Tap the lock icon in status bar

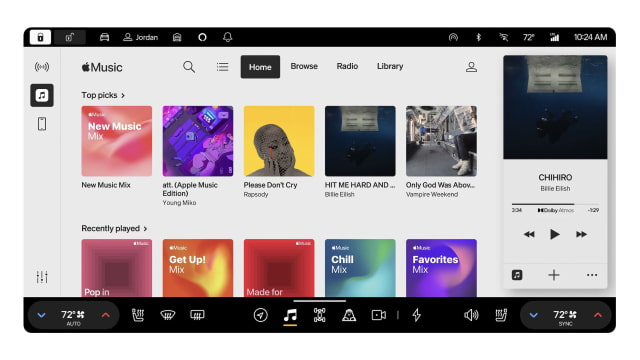40,37
